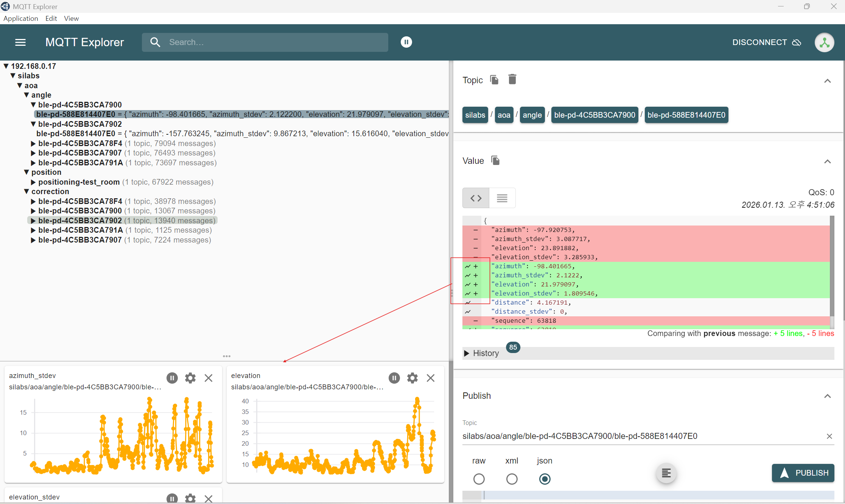This screenshot has width=845, height=504.
Task: Collapse the correction tree node
Action: (26, 191)
